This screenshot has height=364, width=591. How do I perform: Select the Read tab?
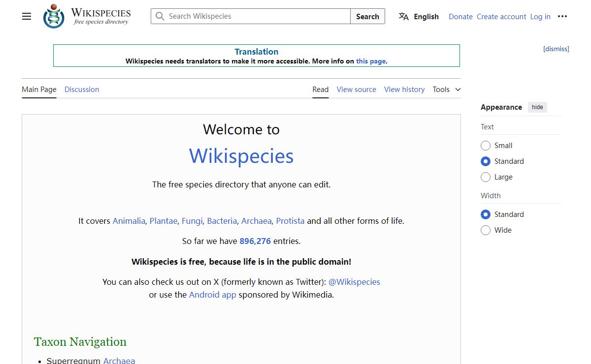(x=321, y=90)
